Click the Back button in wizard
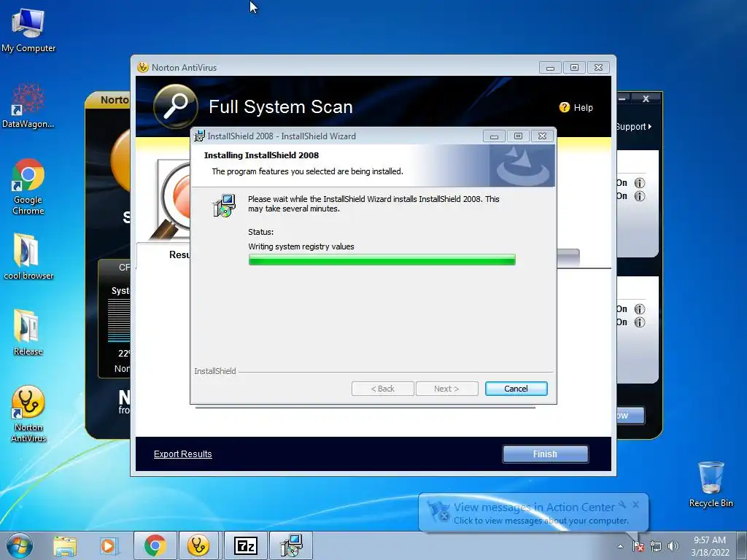Viewport: 747px width, 560px height. (x=382, y=389)
